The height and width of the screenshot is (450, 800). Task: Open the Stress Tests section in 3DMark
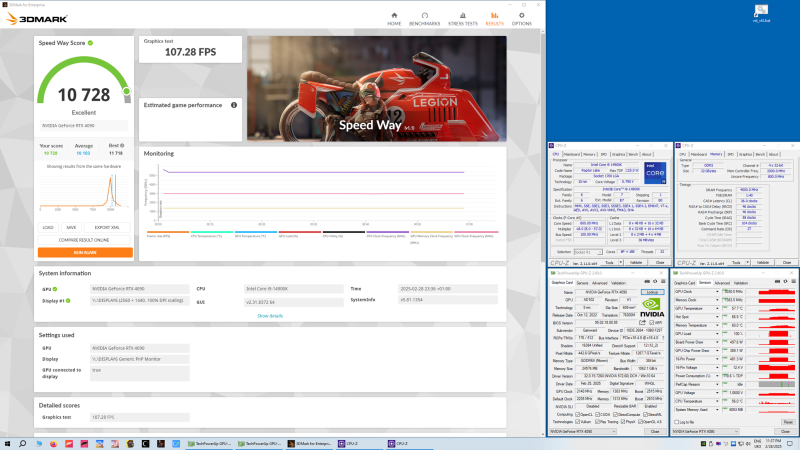463,19
